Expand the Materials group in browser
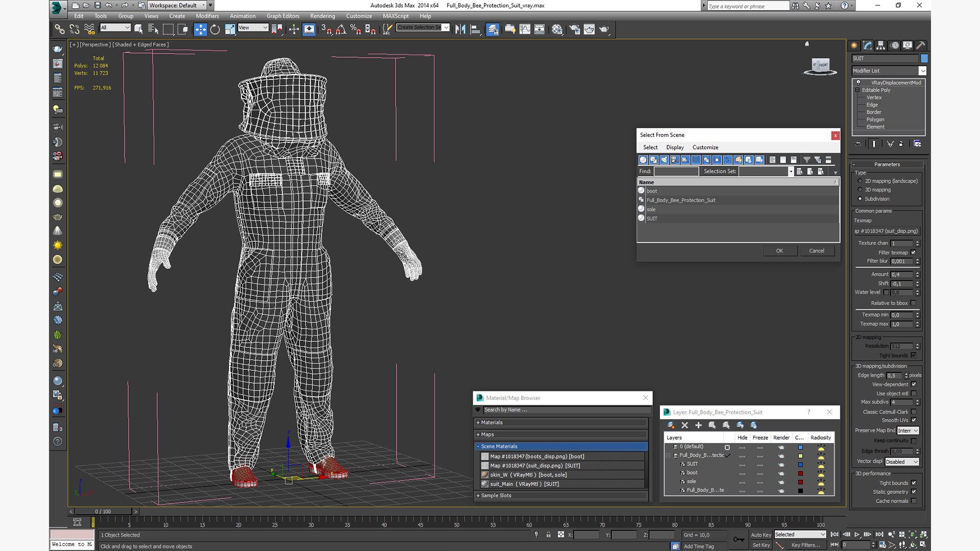980x551 pixels. point(561,422)
